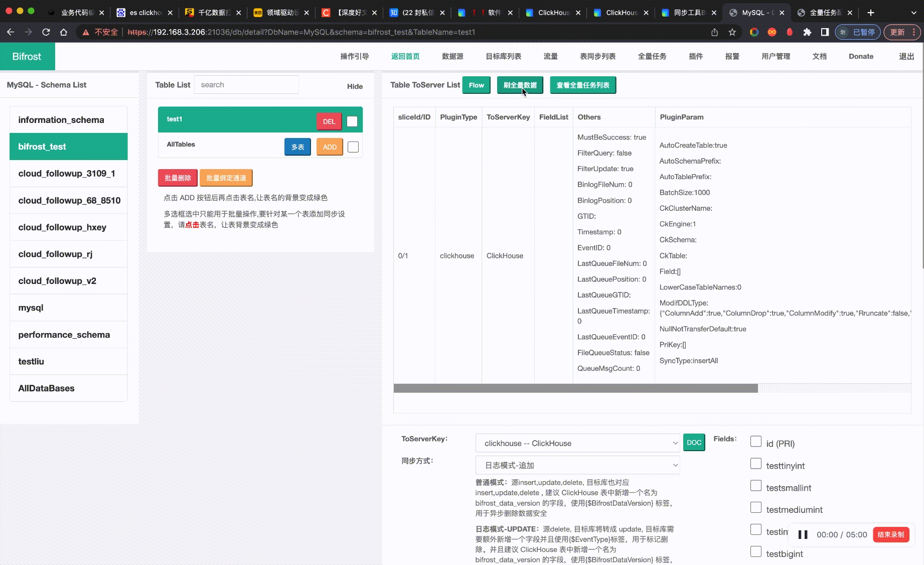Click the 刷全量数据 button
Viewport: 924px width, 565px height.
(x=520, y=85)
